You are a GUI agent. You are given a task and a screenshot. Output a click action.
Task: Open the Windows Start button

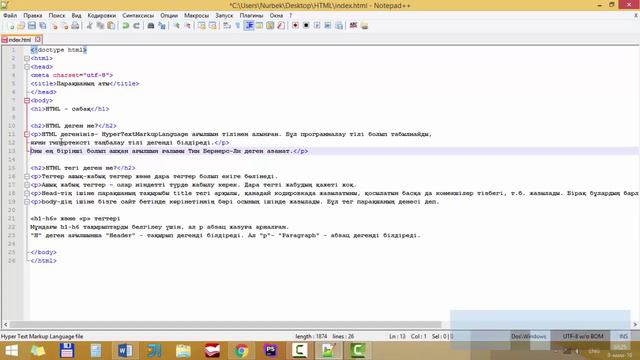[11, 351]
